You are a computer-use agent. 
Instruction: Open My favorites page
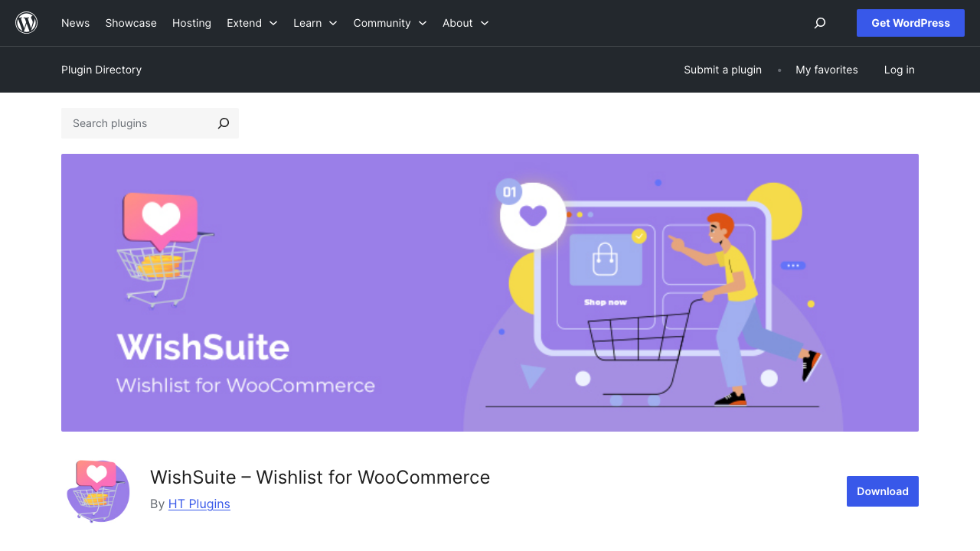coord(827,70)
